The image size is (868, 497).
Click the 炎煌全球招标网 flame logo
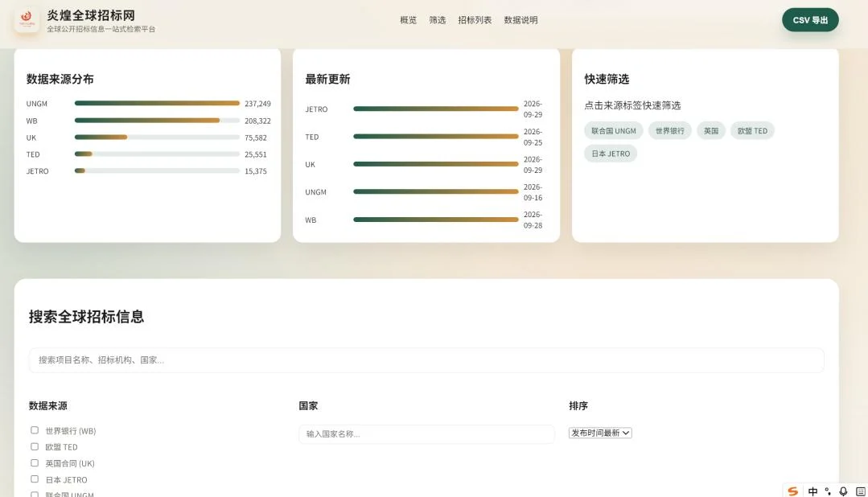pyautogui.click(x=27, y=20)
